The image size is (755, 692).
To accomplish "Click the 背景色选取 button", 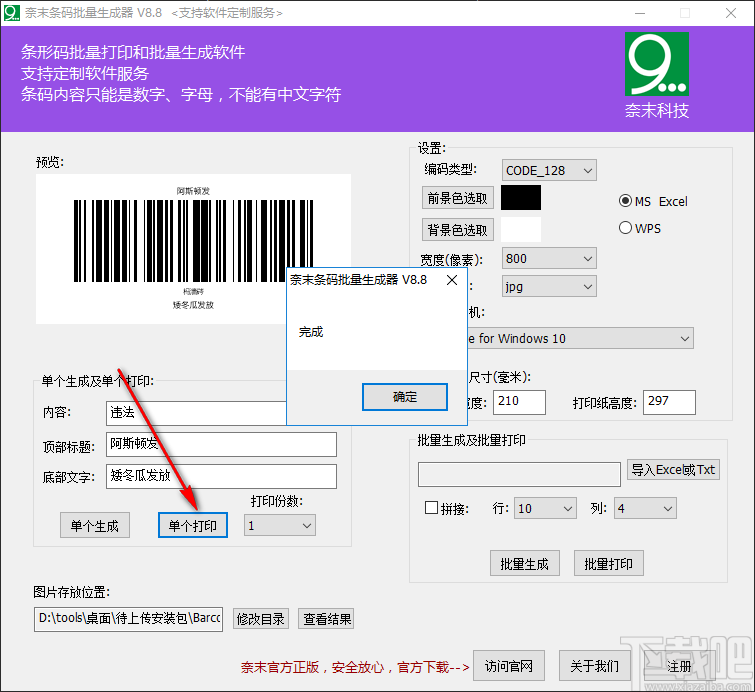I will (x=457, y=230).
